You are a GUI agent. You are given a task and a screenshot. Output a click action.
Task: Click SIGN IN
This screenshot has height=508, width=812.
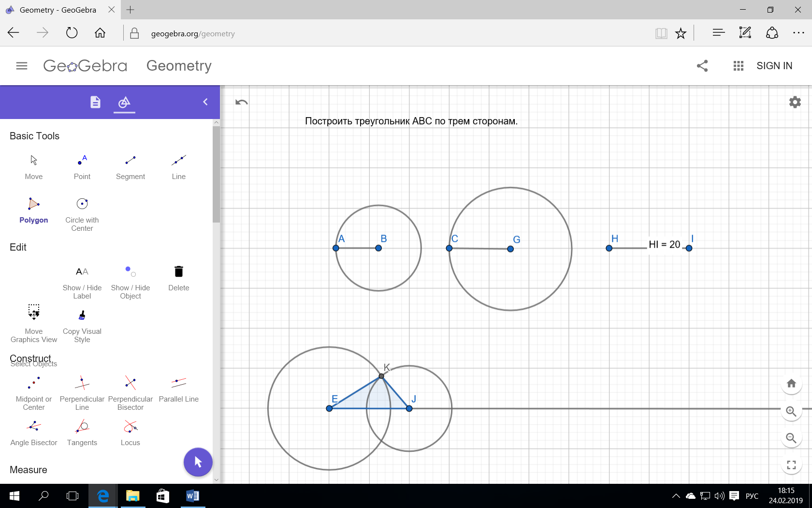(774, 66)
